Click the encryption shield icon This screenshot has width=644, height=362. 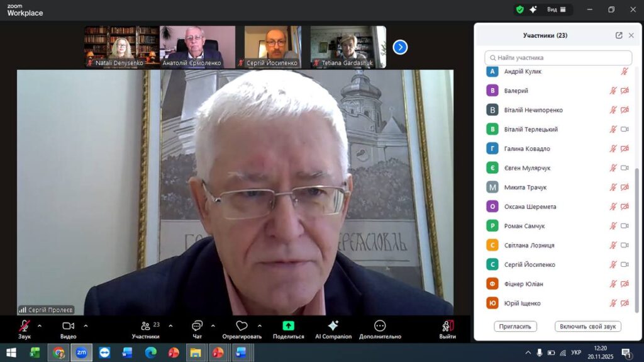(519, 9)
